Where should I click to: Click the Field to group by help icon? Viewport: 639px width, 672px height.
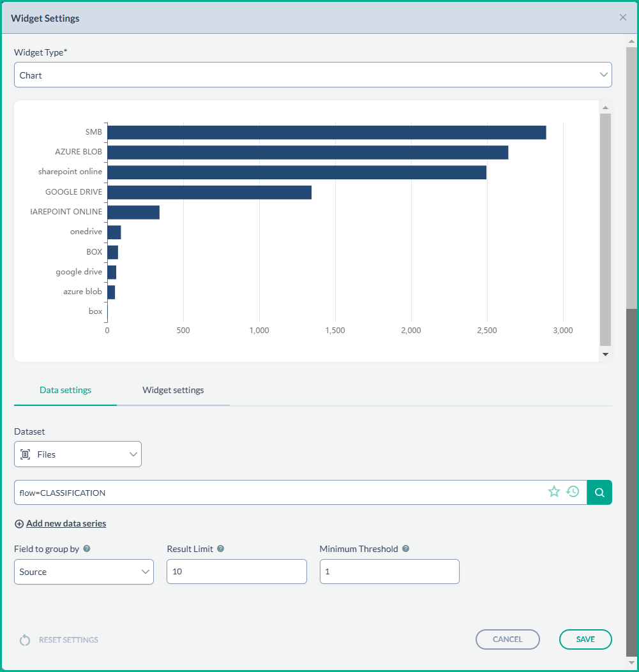(x=87, y=549)
